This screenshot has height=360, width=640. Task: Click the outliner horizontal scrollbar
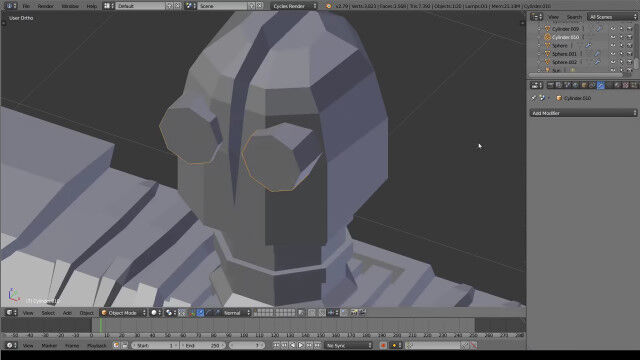click(x=576, y=75)
